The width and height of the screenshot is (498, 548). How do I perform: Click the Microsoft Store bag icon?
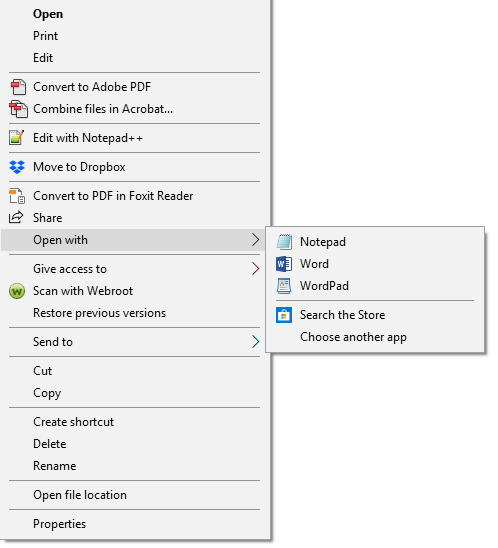[284, 315]
